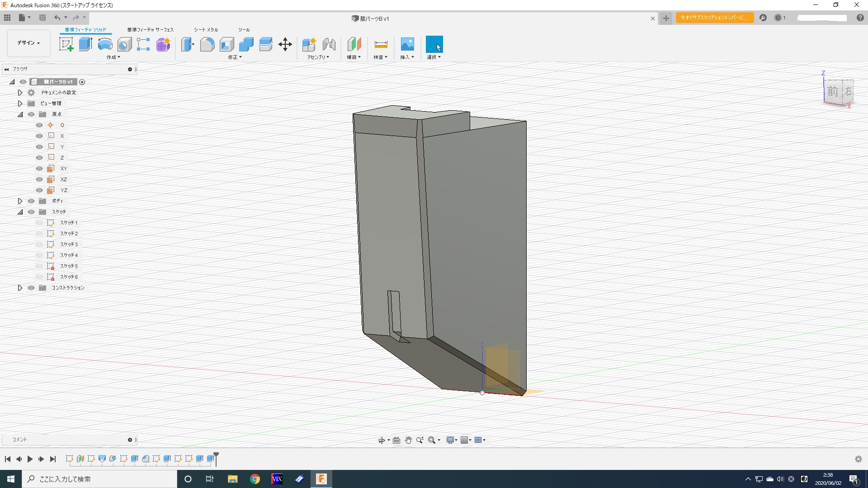This screenshot has height=488, width=868.
Task: Collapse the スケッチ folder tree
Action: [20, 212]
